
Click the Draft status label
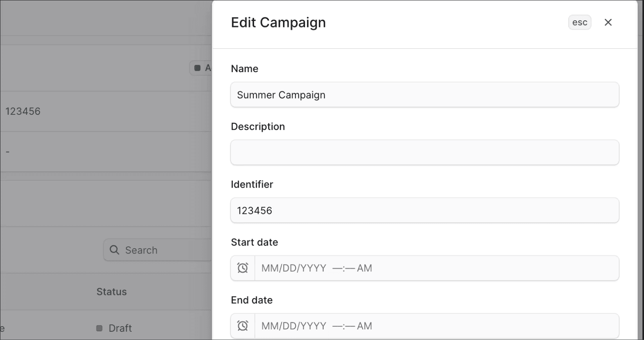(120, 328)
